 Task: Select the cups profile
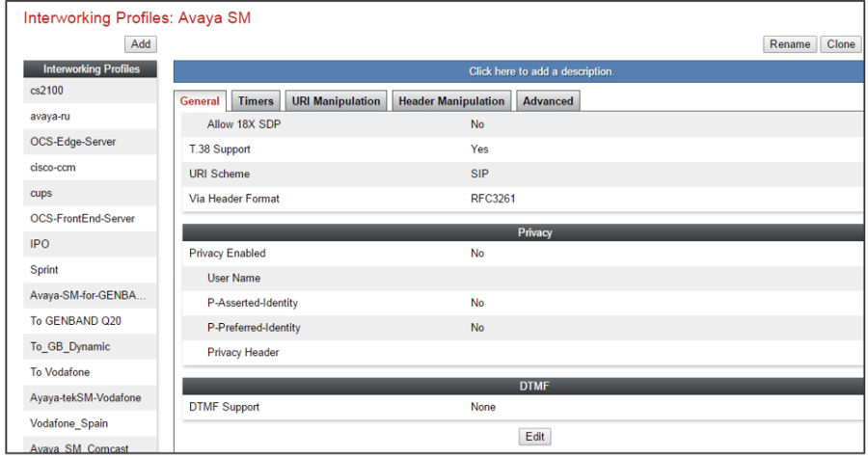pyautogui.click(x=91, y=193)
